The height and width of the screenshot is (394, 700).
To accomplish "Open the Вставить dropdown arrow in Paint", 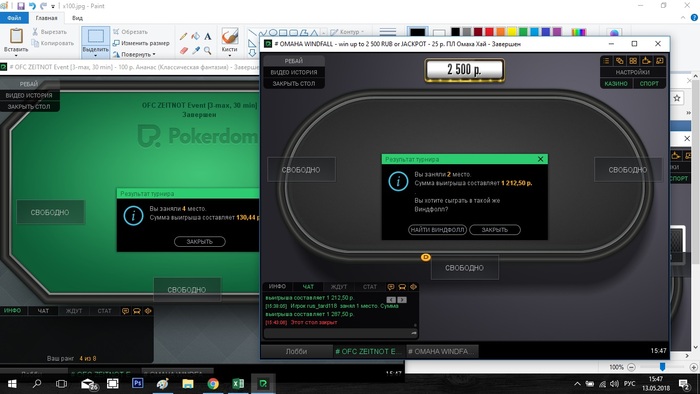I will point(16,55).
